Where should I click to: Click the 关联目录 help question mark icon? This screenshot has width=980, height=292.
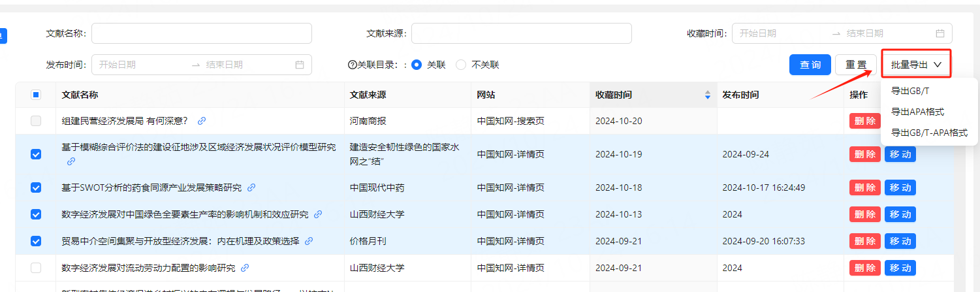point(353,65)
